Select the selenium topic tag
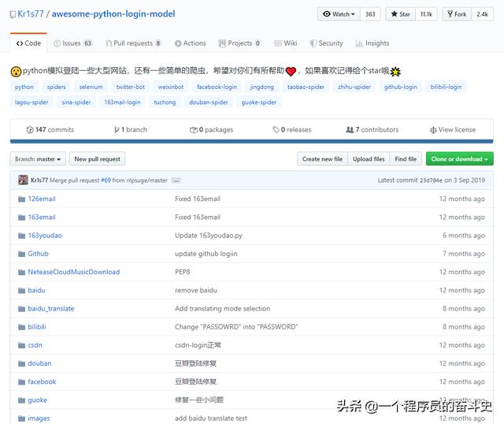The width and height of the screenshot is (504, 424). pyautogui.click(x=91, y=87)
